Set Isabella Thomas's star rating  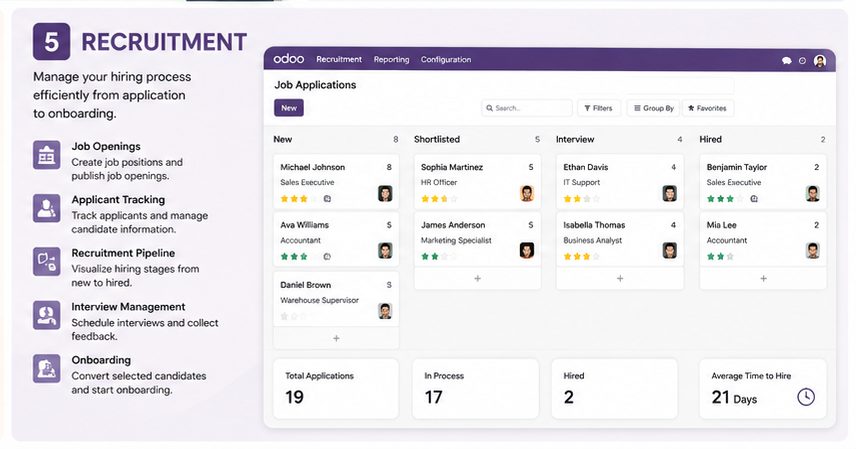click(581, 256)
